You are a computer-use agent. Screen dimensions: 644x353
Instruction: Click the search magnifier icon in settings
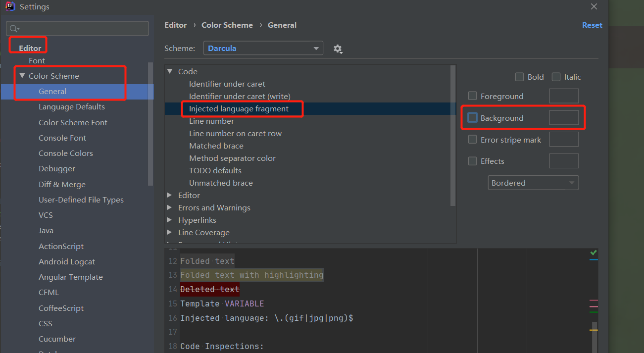[x=14, y=29]
